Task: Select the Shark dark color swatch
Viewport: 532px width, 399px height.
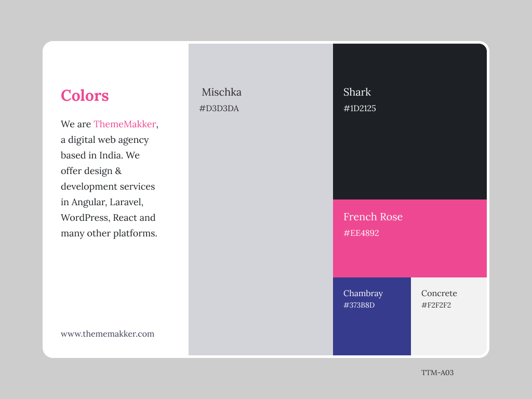Action: pos(410,122)
